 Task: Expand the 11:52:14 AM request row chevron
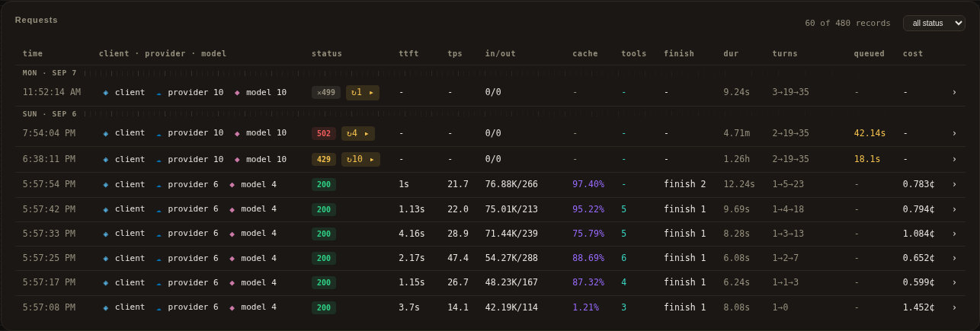click(954, 92)
